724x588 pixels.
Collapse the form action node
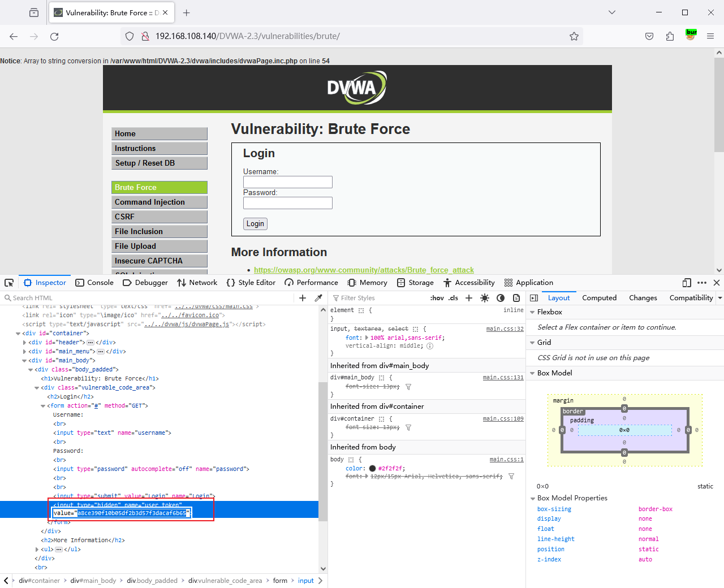[x=43, y=406]
